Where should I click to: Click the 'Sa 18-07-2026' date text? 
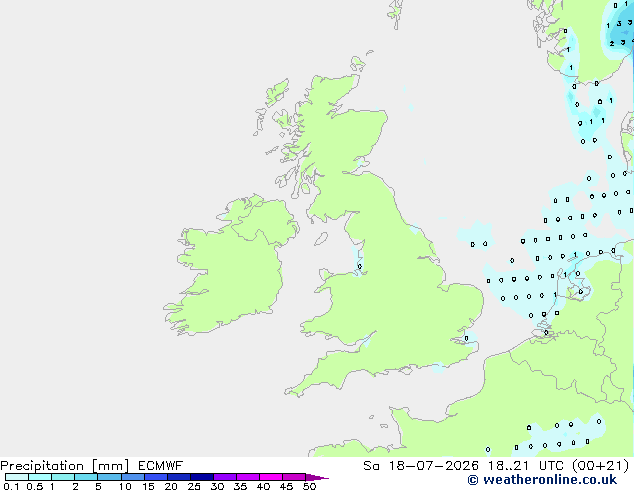(421, 466)
